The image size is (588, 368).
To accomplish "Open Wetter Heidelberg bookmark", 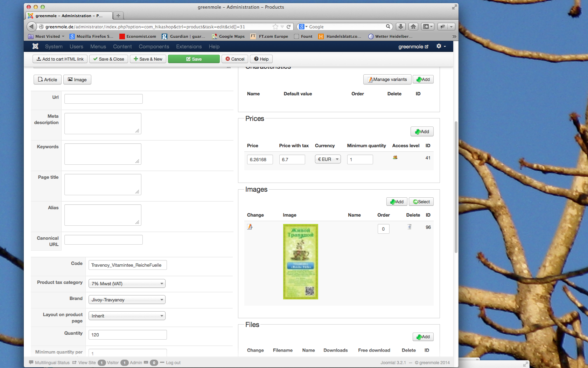I will pos(391,36).
